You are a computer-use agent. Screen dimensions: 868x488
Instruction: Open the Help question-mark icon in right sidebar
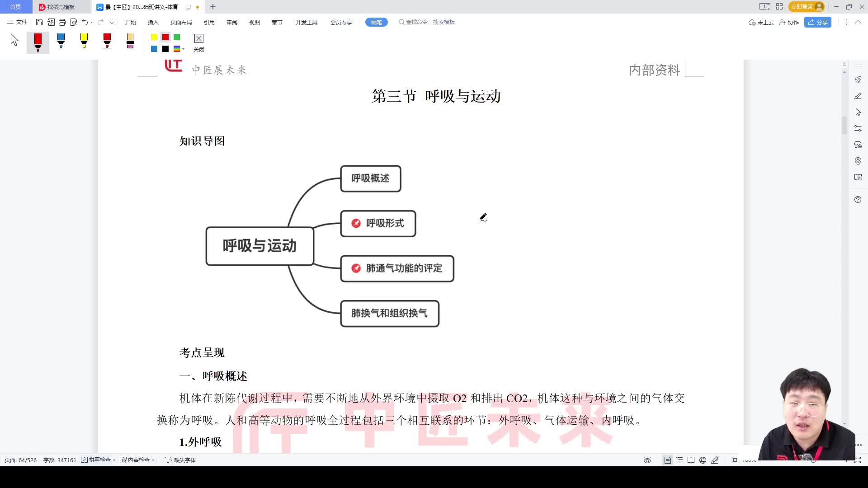[x=858, y=199]
